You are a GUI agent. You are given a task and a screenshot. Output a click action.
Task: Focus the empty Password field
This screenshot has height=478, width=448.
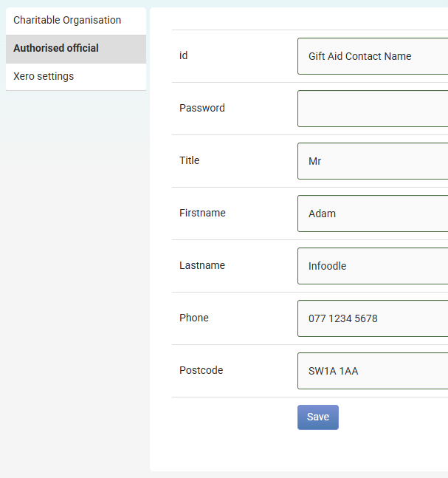coord(373,109)
